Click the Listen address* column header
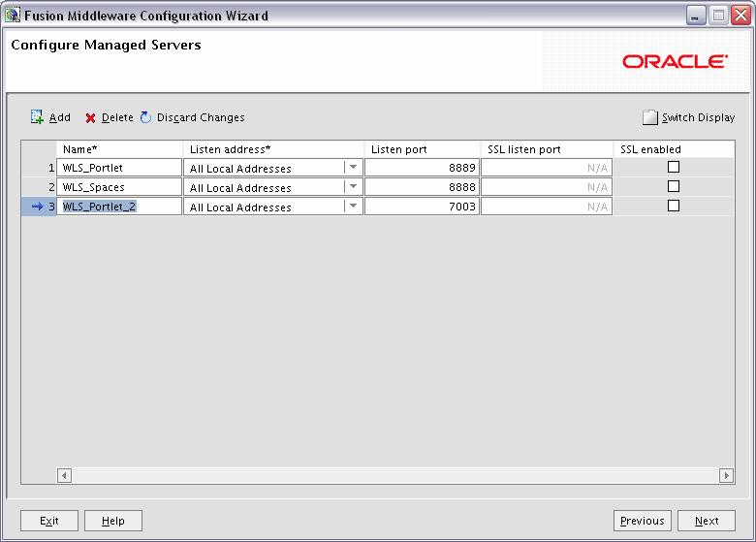 [x=273, y=149]
